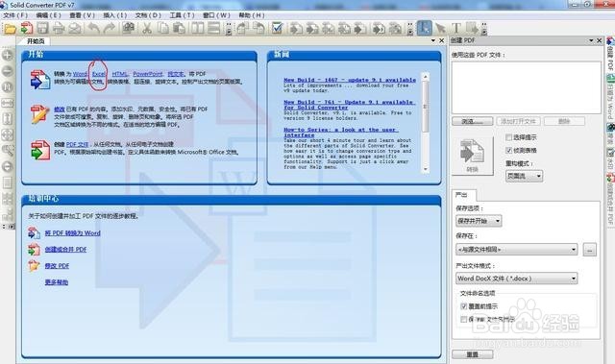The image size is (615, 364).
Task: Open the 查看(V) menu
Action: [83, 15]
